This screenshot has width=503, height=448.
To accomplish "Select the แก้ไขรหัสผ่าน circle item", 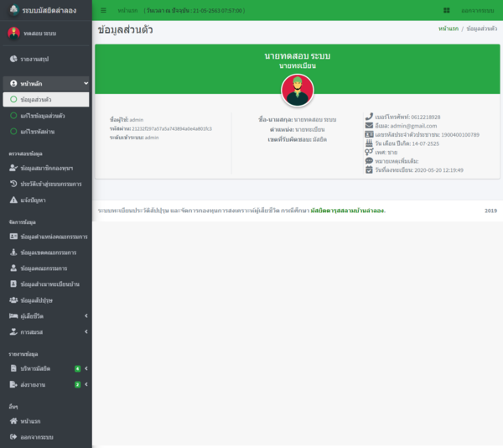I will (x=46, y=132).
